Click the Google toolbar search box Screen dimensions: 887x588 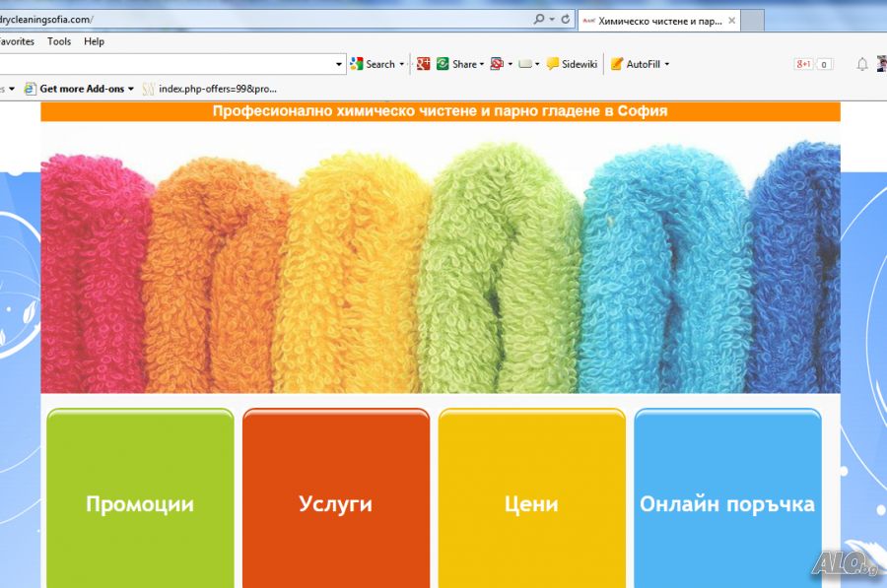tap(166, 64)
